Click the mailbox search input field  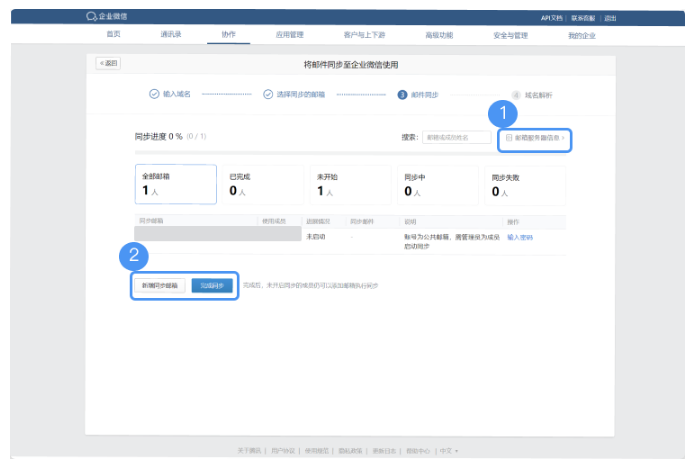(457, 137)
